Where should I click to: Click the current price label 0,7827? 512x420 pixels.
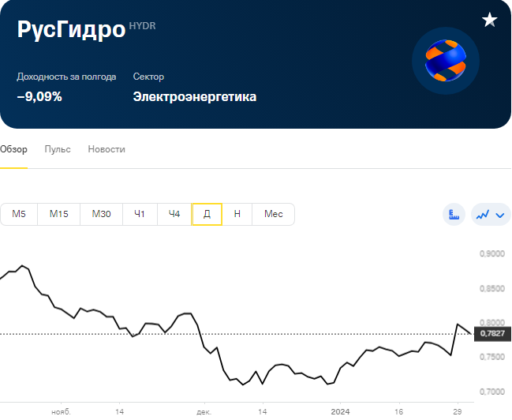(492, 334)
